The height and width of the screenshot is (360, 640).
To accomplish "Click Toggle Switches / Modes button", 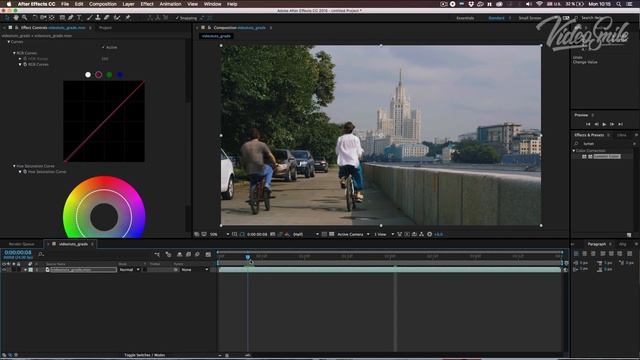I will [x=144, y=355].
